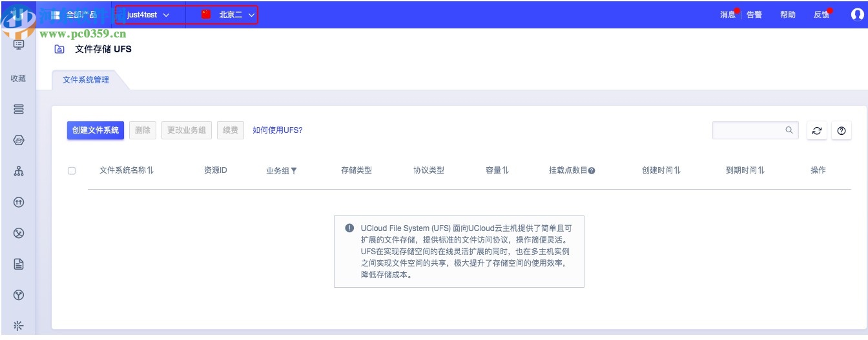Open the starburst icon at sidebar bottom
Screen dimensions: 868x340
click(x=19, y=325)
